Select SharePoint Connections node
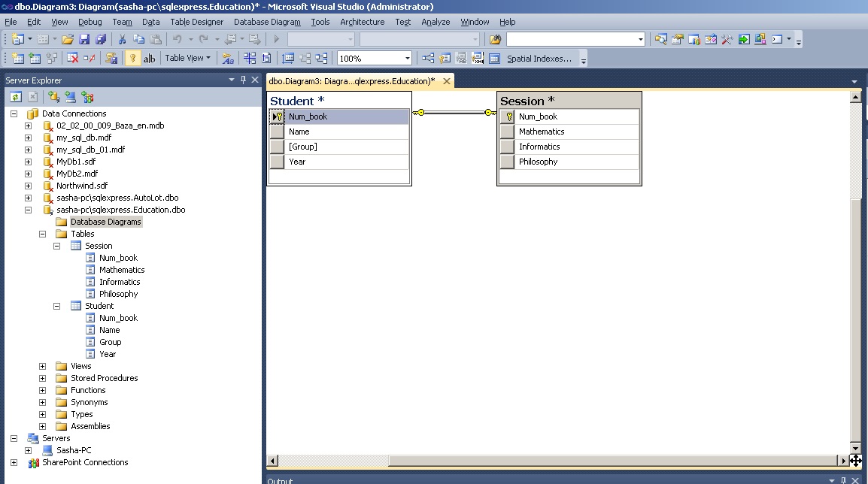Screen dimensions: 868x484 tap(85, 462)
